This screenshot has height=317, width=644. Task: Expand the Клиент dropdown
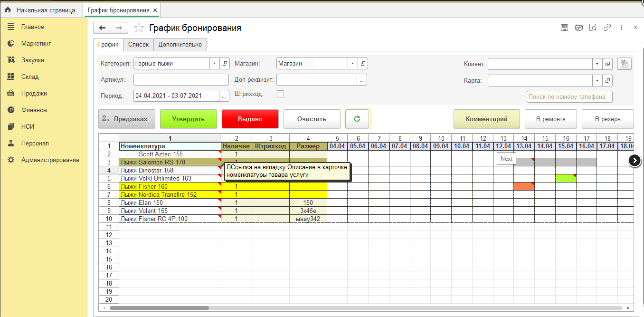tap(597, 64)
